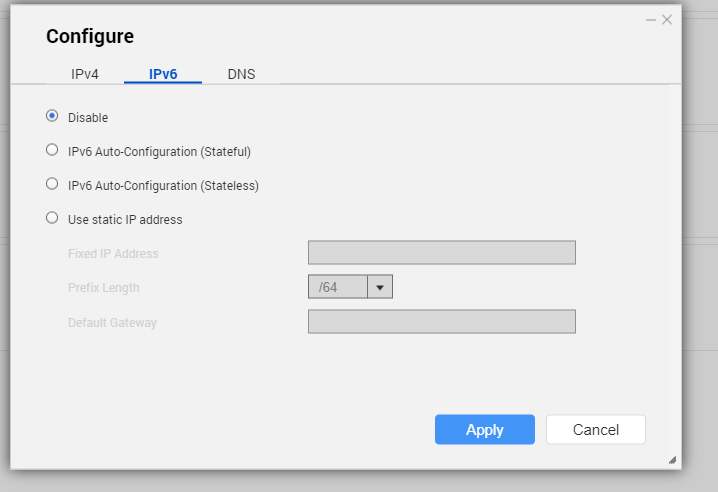The height and width of the screenshot is (492, 718).
Task: Enable the Use static IP address option
Action: coord(52,218)
